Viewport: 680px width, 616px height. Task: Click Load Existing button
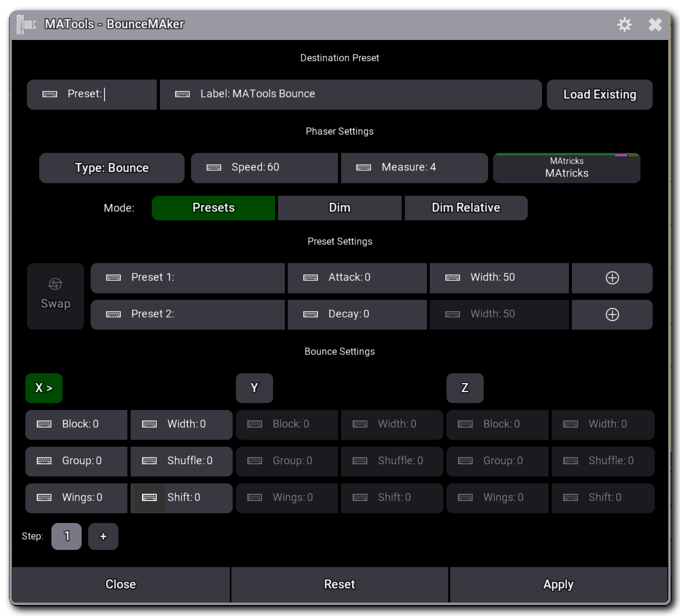pyautogui.click(x=600, y=95)
